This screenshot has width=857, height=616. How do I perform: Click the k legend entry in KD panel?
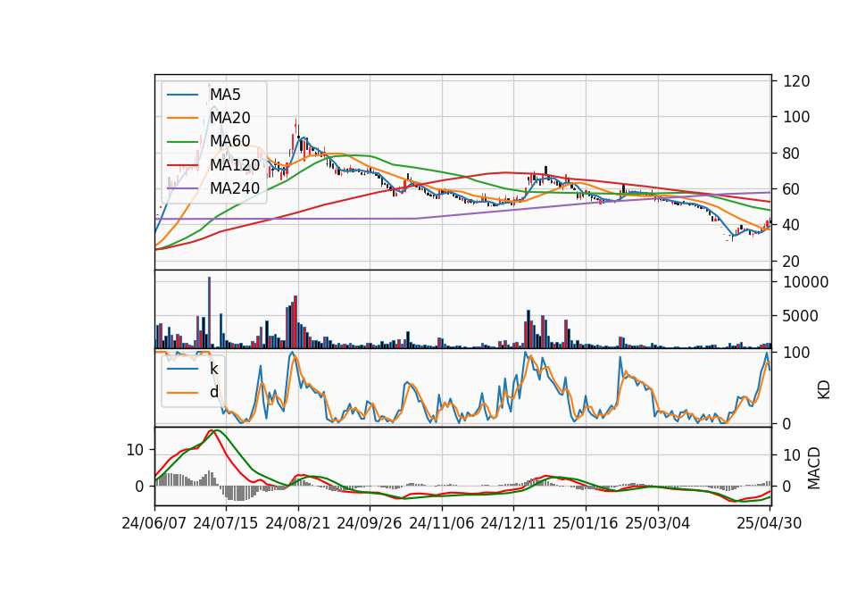point(213,369)
